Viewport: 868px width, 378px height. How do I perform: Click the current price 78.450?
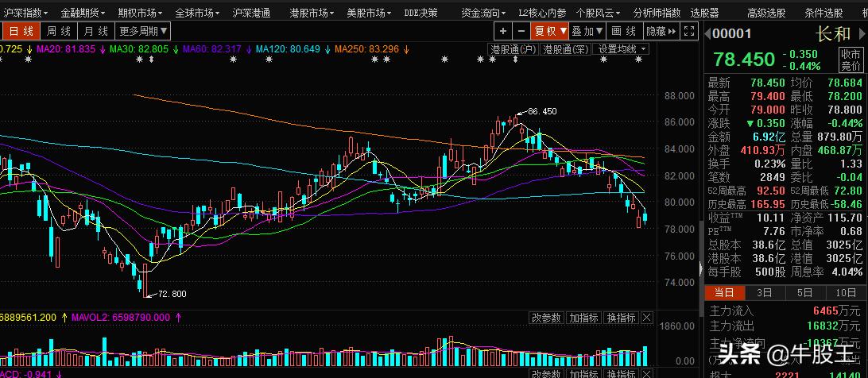(x=743, y=60)
